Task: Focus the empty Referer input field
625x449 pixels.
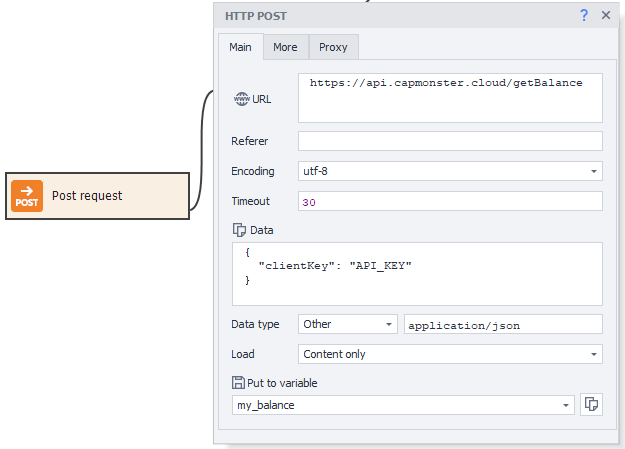Action: pyautogui.click(x=450, y=141)
